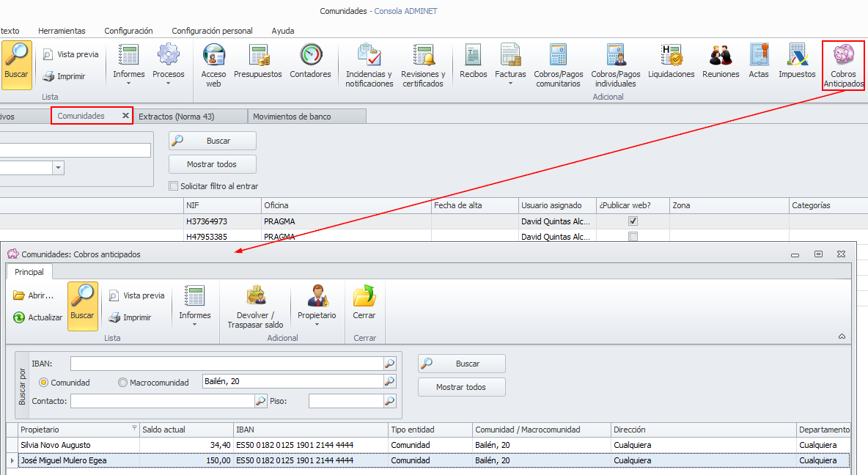Screen dimensions: 868x475
Task: Click Mostrar todos in Cobros anticipados
Action: pos(461,387)
